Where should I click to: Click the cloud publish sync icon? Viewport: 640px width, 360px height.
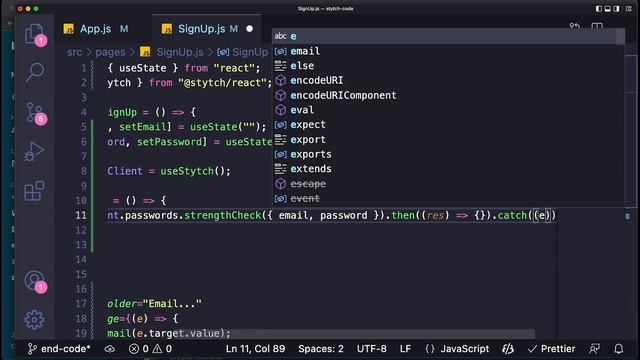pyautogui.click(x=109, y=349)
